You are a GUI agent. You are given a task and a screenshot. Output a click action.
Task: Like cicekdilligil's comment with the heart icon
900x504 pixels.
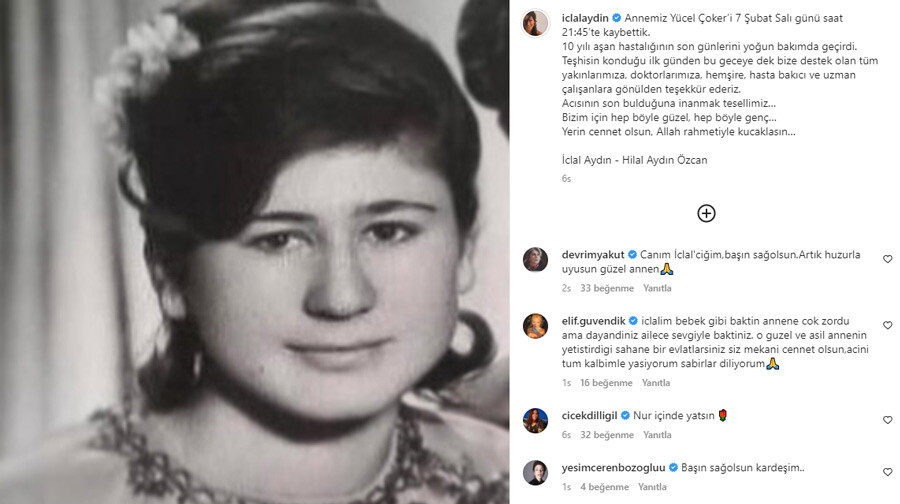pos(887,420)
